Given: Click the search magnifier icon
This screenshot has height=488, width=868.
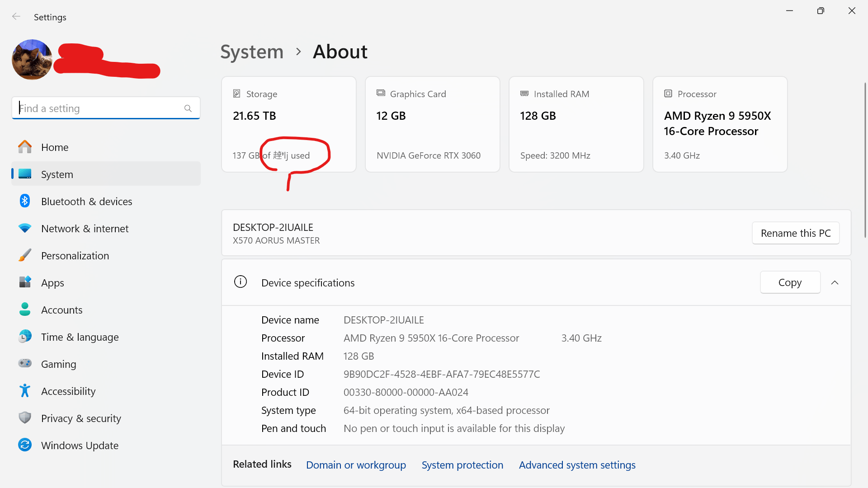Looking at the screenshot, I should 188,108.
